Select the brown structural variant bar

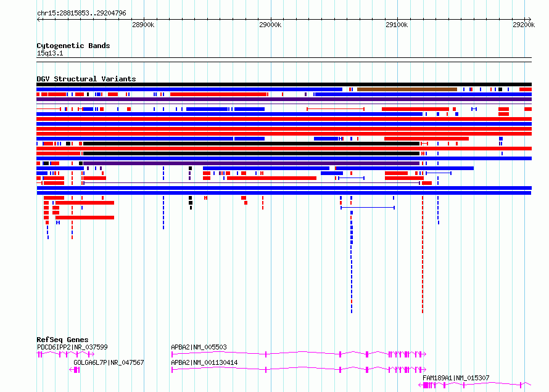coord(407,89)
